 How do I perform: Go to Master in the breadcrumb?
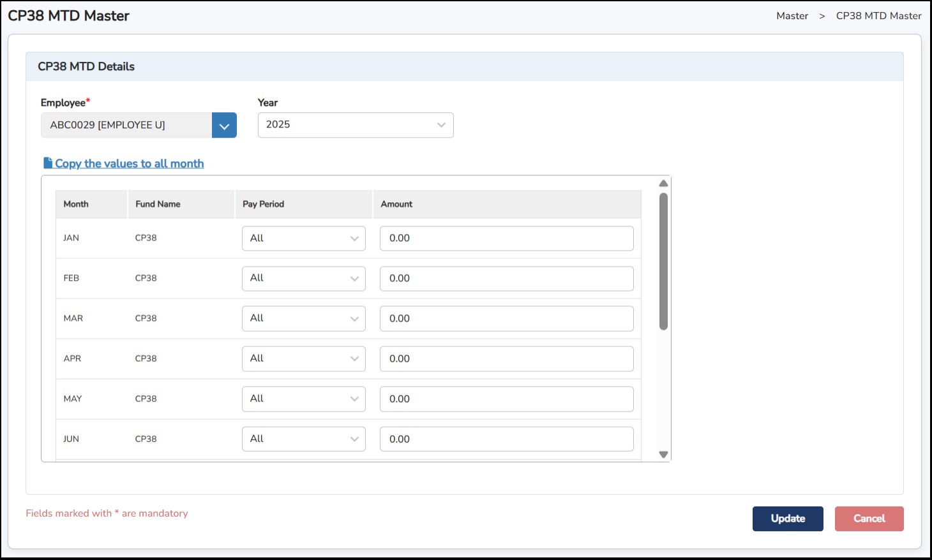[x=792, y=16]
